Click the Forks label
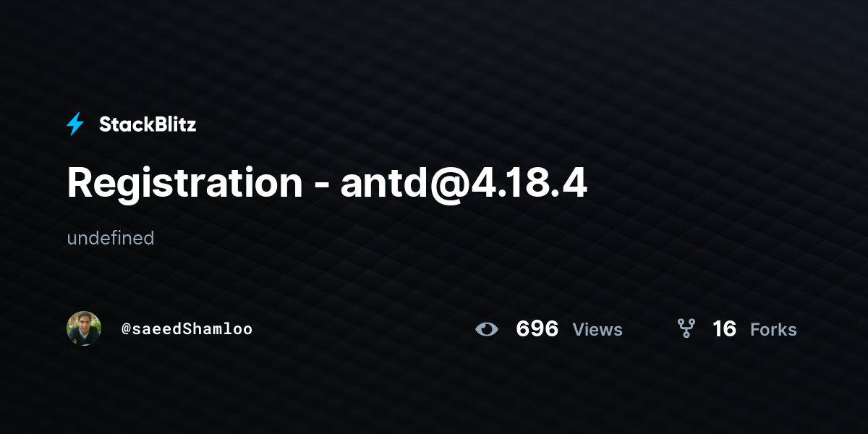 click(x=773, y=330)
